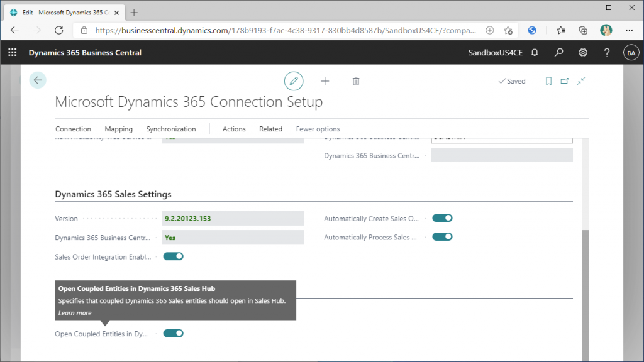Click Learn more link in tooltip
Viewport: 644px width, 362px height.
tap(75, 313)
